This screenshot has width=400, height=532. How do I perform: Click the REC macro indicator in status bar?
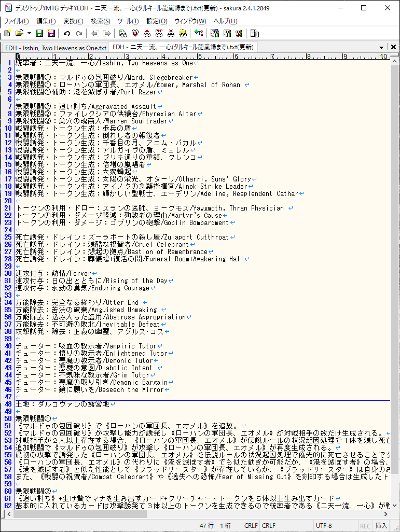point(365,526)
